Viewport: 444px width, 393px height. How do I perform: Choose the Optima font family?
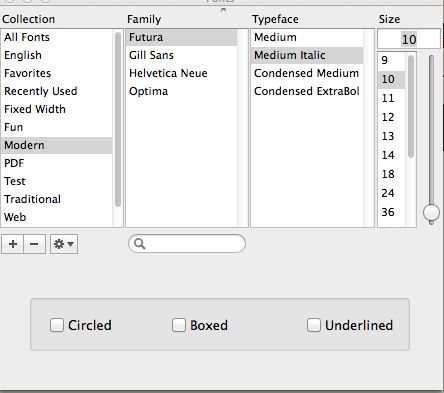pos(182,91)
